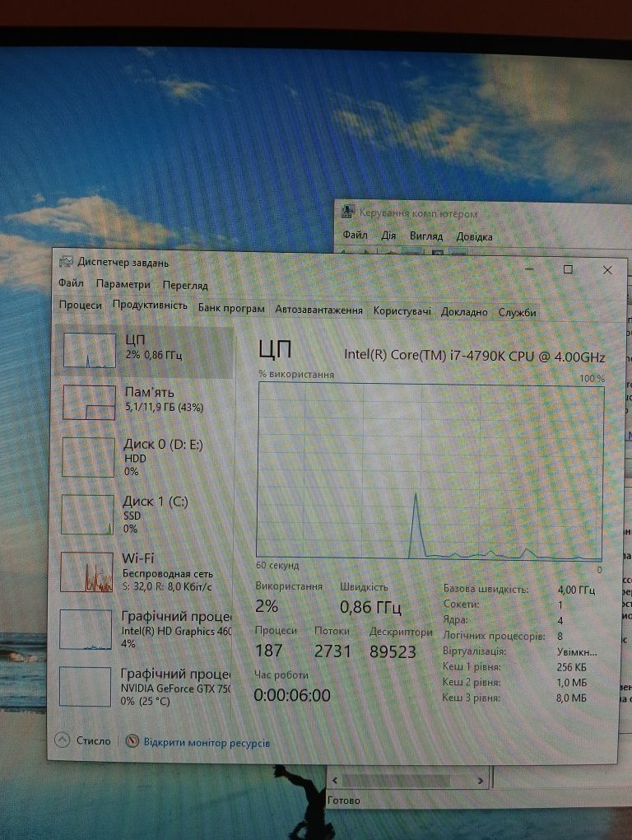Screen dimensions: 632x840
Task: Click the Логічних процесорів value 8
Action: point(560,637)
